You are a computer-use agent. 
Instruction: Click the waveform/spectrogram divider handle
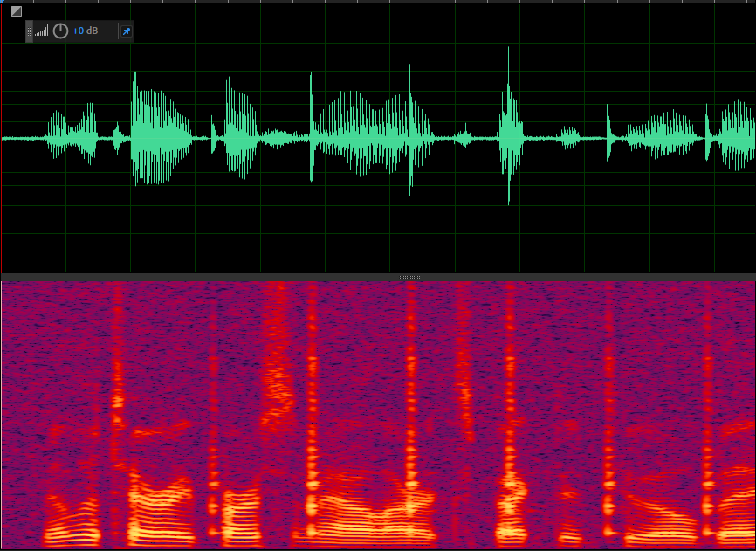click(x=409, y=277)
